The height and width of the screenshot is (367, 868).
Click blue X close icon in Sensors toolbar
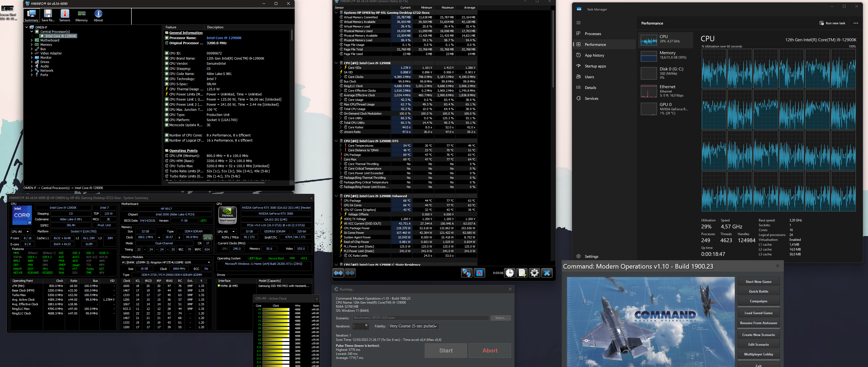click(x=547, y=273)
